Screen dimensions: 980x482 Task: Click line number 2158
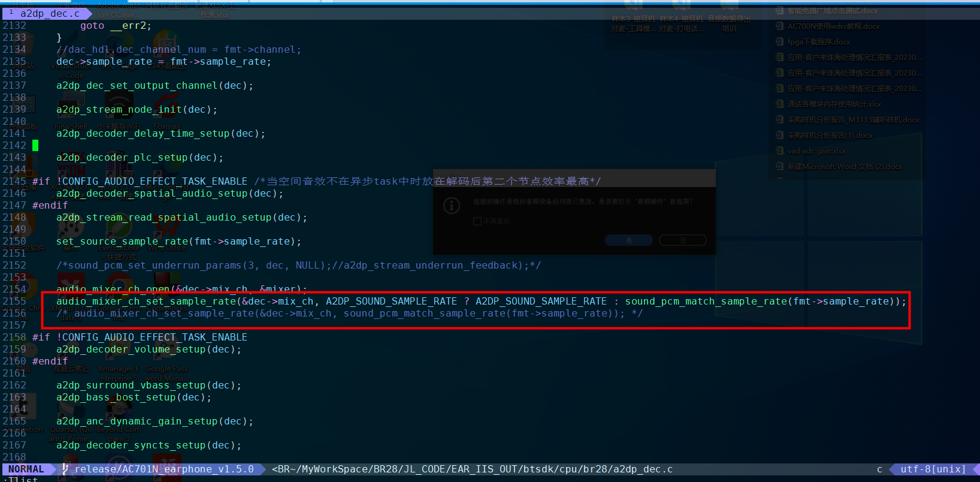[14, 338]
